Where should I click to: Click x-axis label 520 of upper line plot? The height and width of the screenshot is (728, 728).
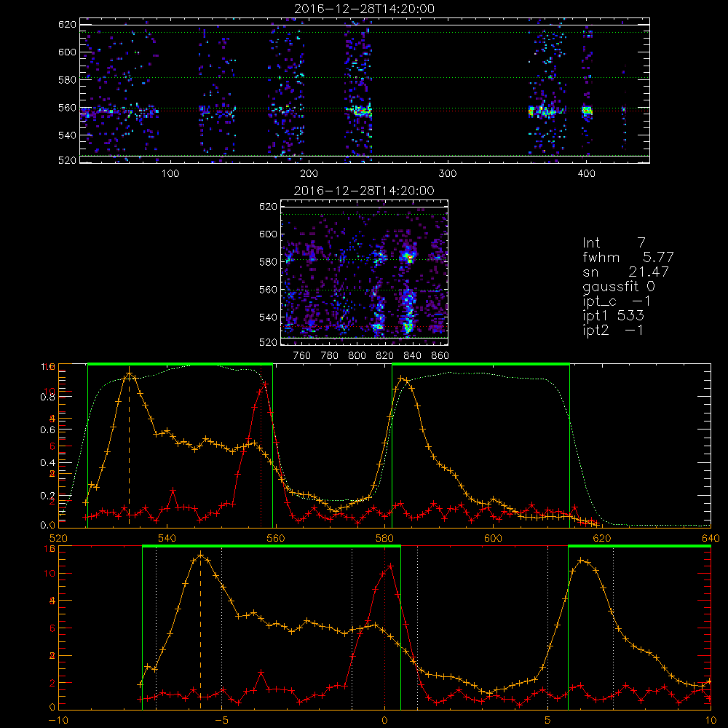click(x=58, y=538)
